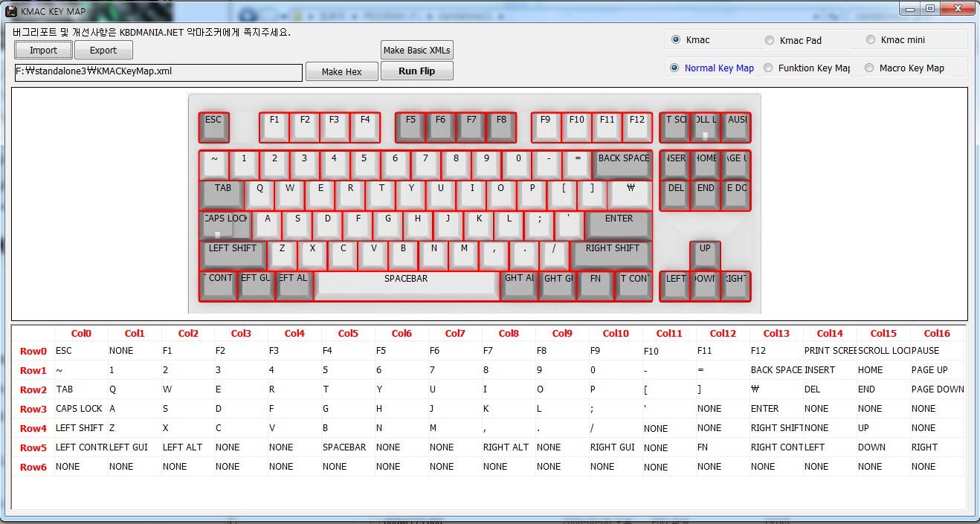The height and width of the screenshot is (524, 980).
Task: Click the F12 key on the keyboard image
Action: [637, 127]
